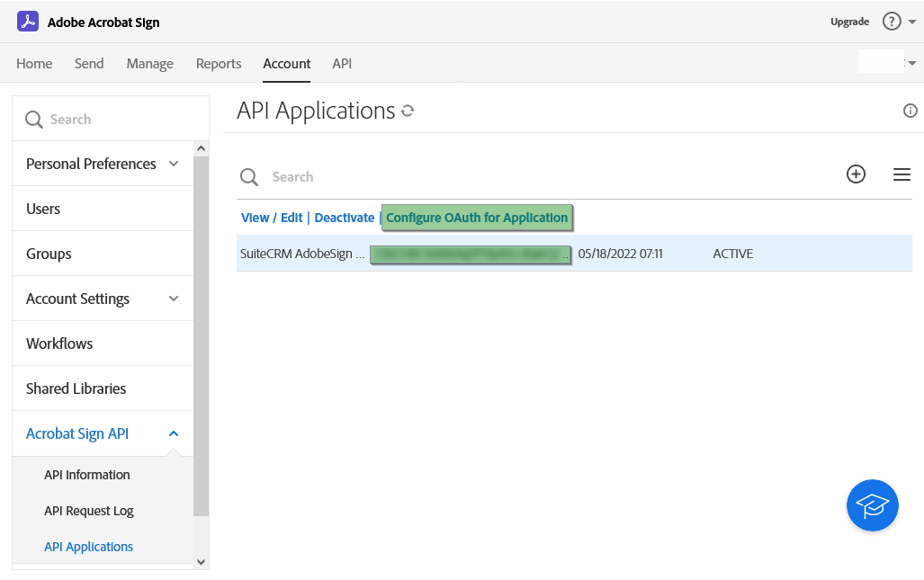Open the API tab
The width and height of the screenshot is (924, 580).
pos(342,64)
